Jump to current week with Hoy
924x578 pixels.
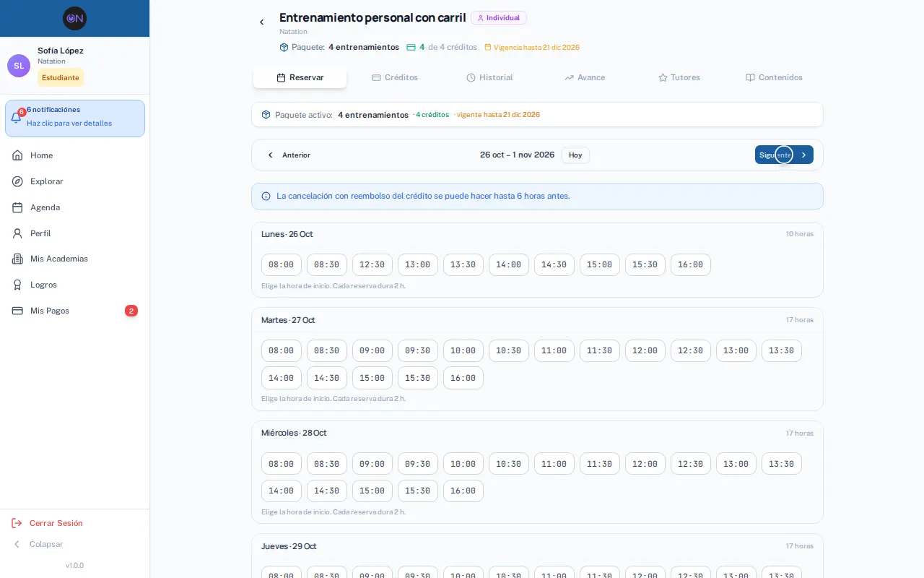pos(575,155)
